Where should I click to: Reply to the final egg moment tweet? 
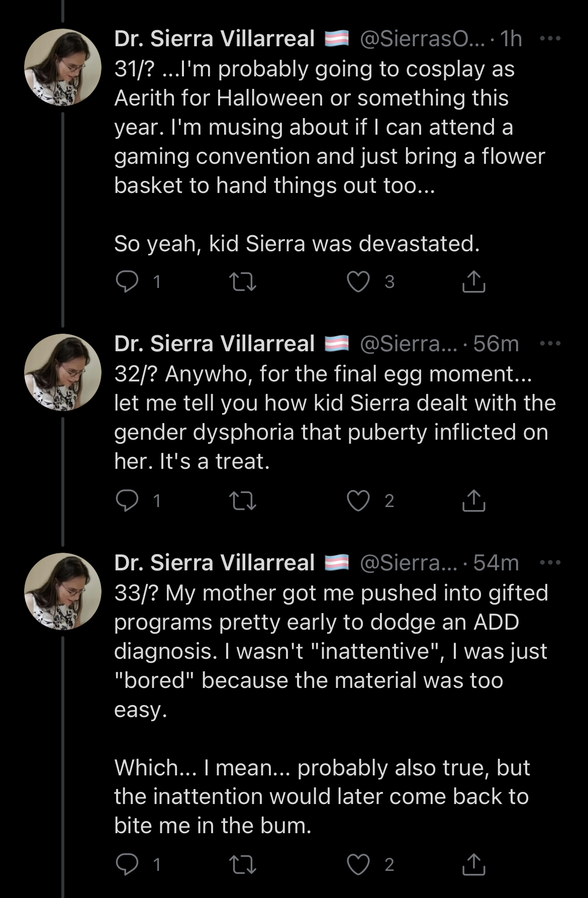point(127,501)
